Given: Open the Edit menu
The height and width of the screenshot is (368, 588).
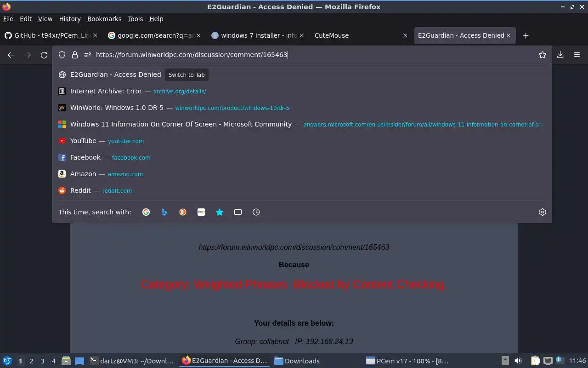Looking at the screenshot, I should click(x=26, y=19).
